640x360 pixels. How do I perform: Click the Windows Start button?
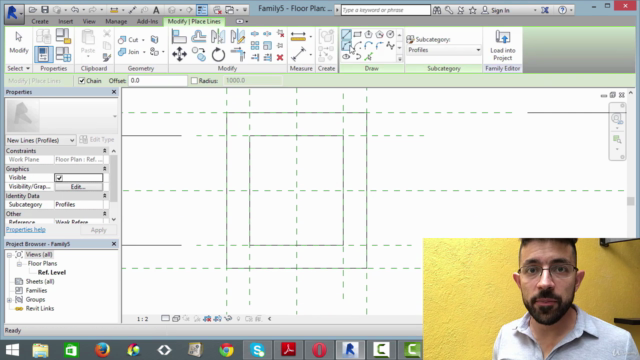tap(12, 350)
